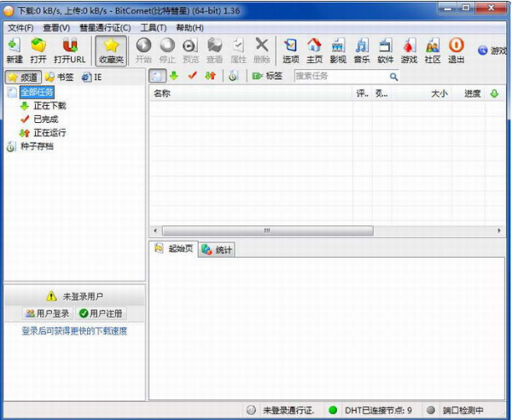The height and width of the screenshot is (420, 512).
Task: Click the 打开URL magnet icon
Action: tap(70, 50)
